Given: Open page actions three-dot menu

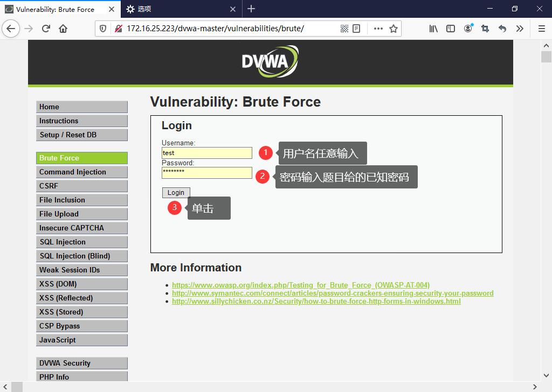Looking at the screenshot, I should 378,29.
